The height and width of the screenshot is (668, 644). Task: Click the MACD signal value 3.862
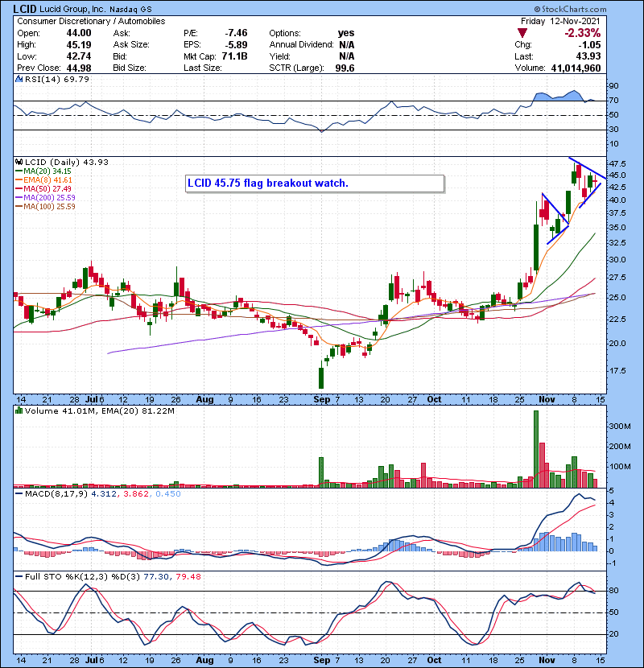point(135,494)
